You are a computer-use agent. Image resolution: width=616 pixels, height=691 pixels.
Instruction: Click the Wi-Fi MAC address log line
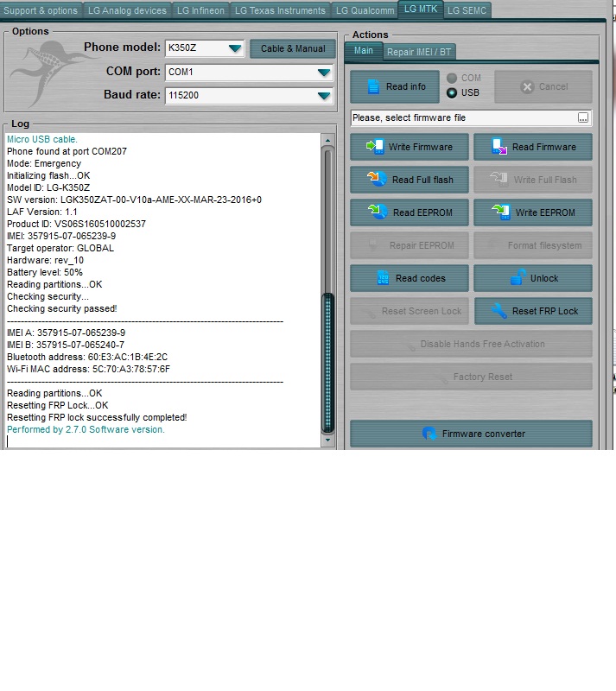point(89,369)
